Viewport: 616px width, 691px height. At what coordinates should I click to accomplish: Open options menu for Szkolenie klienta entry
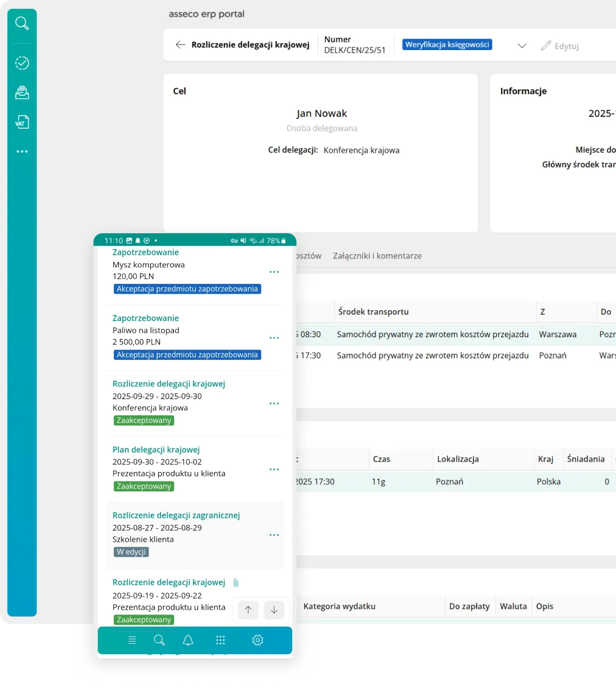pos(274,535)
